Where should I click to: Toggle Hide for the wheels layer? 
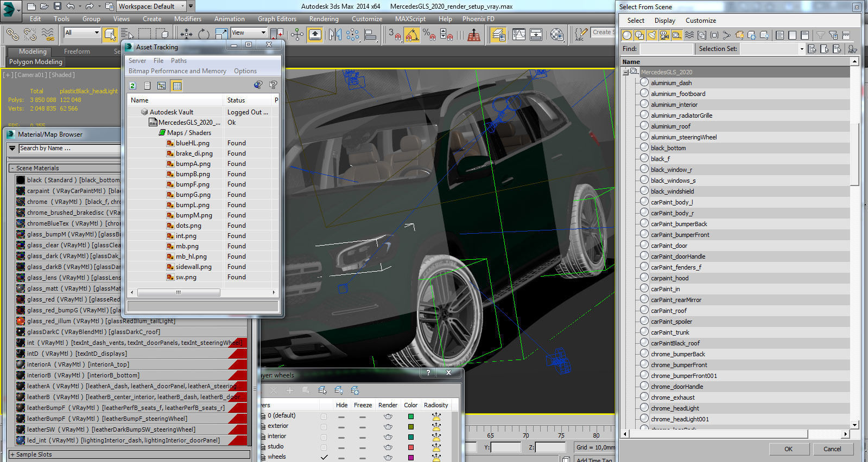pos(341,458)
